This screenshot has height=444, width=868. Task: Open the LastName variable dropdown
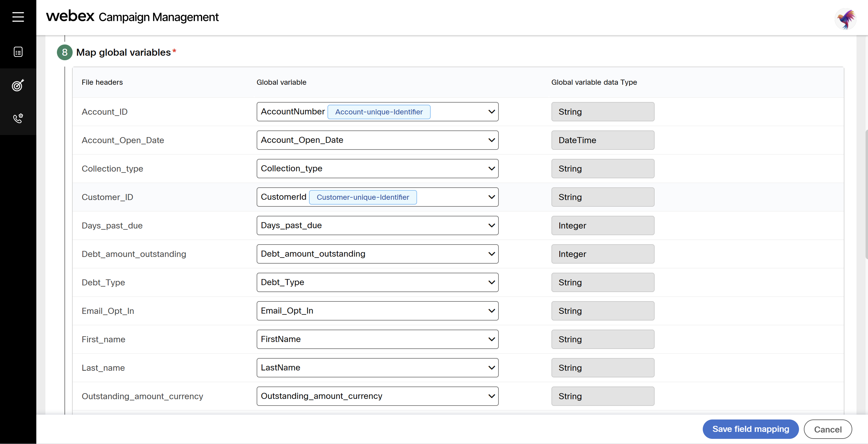377,367
